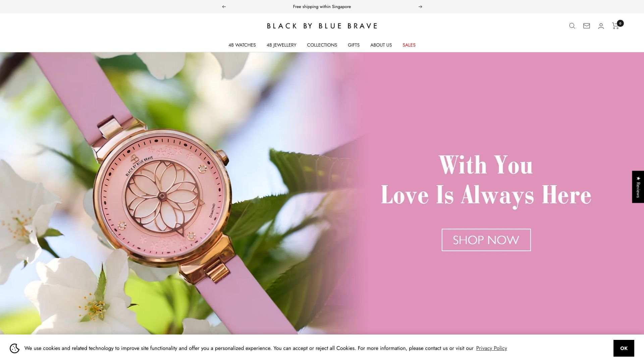This screenshot has width=644, height=362.
Task: Go to the SALES page
Action: (x=409, y=45)
